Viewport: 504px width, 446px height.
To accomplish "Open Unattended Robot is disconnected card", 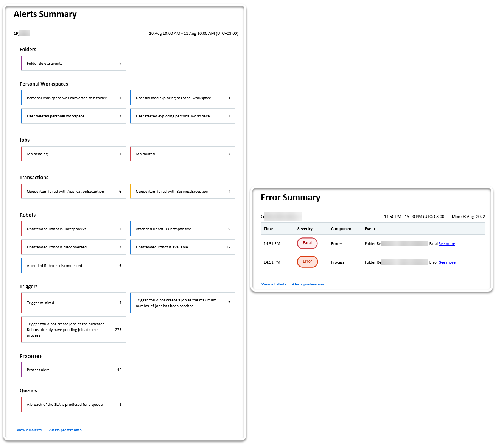I will coord(73,247).
